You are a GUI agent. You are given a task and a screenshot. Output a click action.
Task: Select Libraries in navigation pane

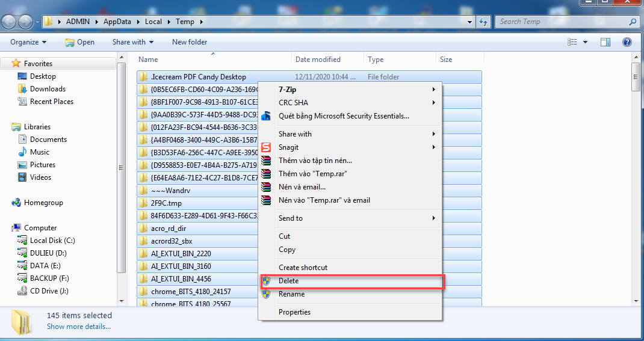point(37,127)
